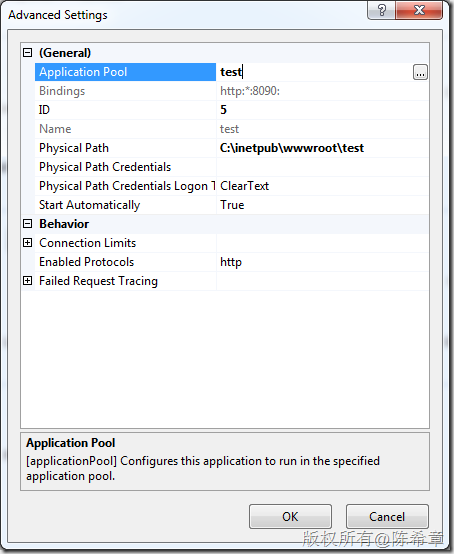Collapse the (General) section
Image resolution: width=454 pixels, height=554 pixels.
(x=28, y=53)
